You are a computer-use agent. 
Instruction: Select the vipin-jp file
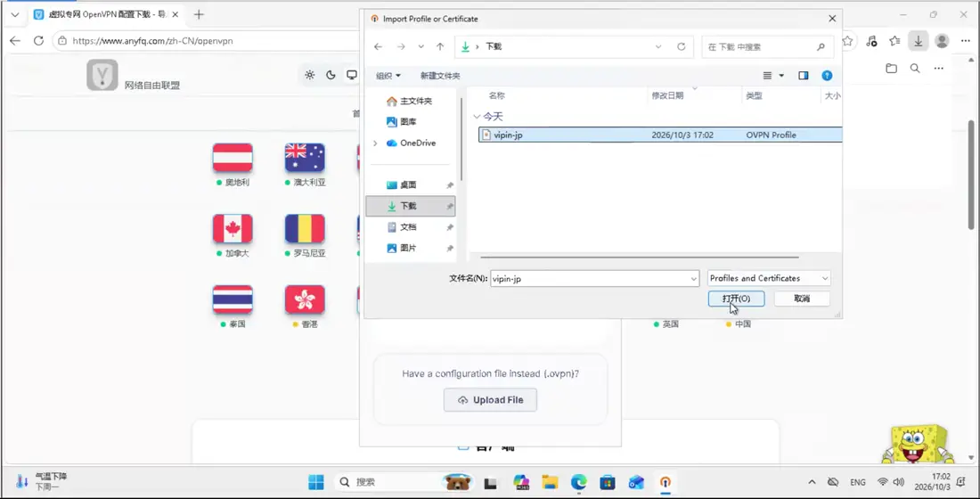coord(660,135)
